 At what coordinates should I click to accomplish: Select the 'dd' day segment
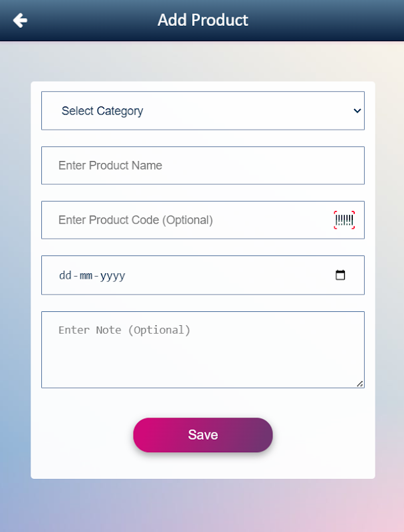click(x=65, y=276)
